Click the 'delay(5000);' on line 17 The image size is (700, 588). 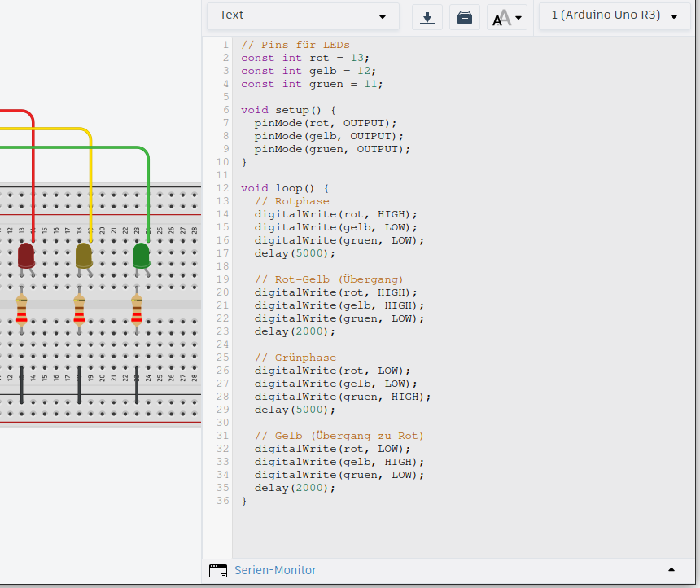coord(295,253)
